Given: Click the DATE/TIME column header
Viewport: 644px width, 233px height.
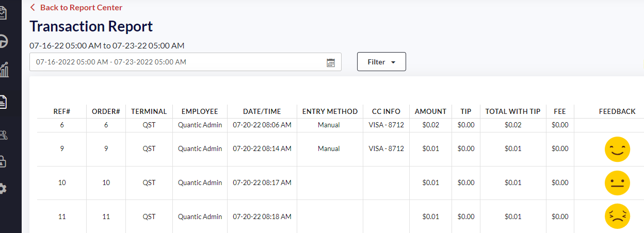Looking at the screenshot, I should [x=262, y=111].
